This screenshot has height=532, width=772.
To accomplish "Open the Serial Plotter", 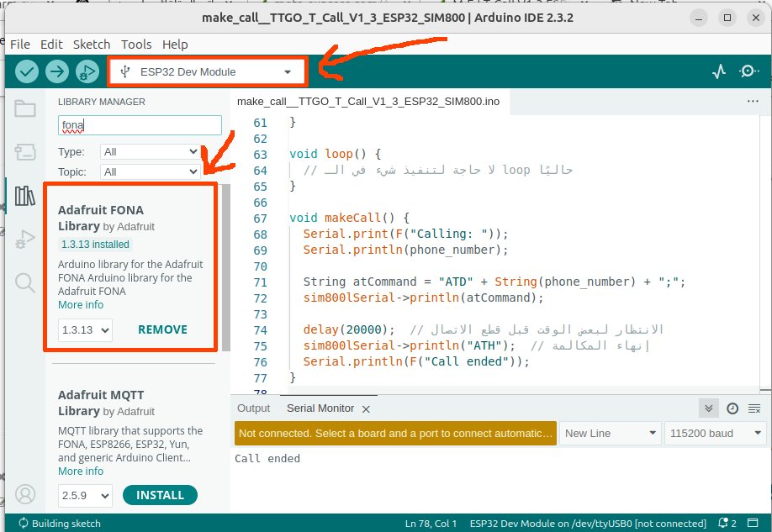I will [719, 71].
